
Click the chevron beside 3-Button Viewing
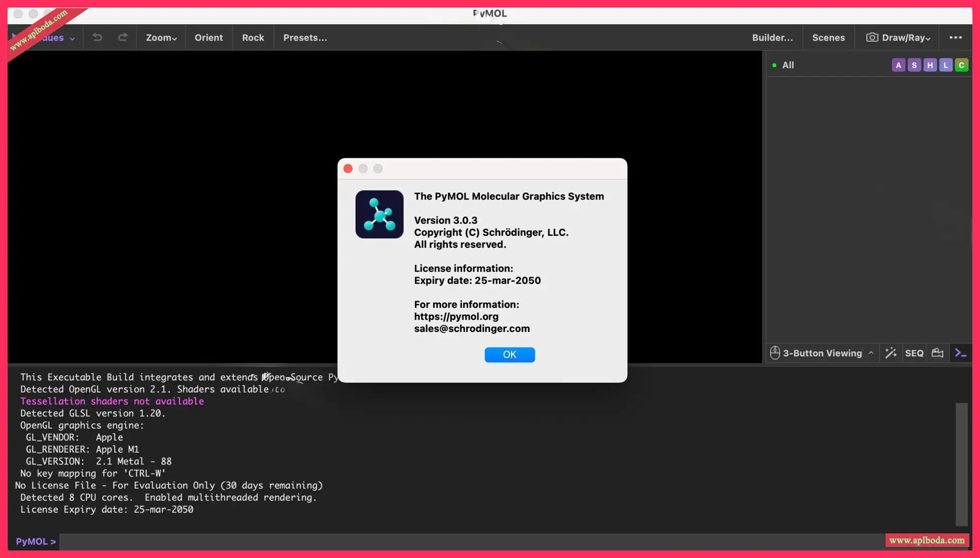point(871,353)
